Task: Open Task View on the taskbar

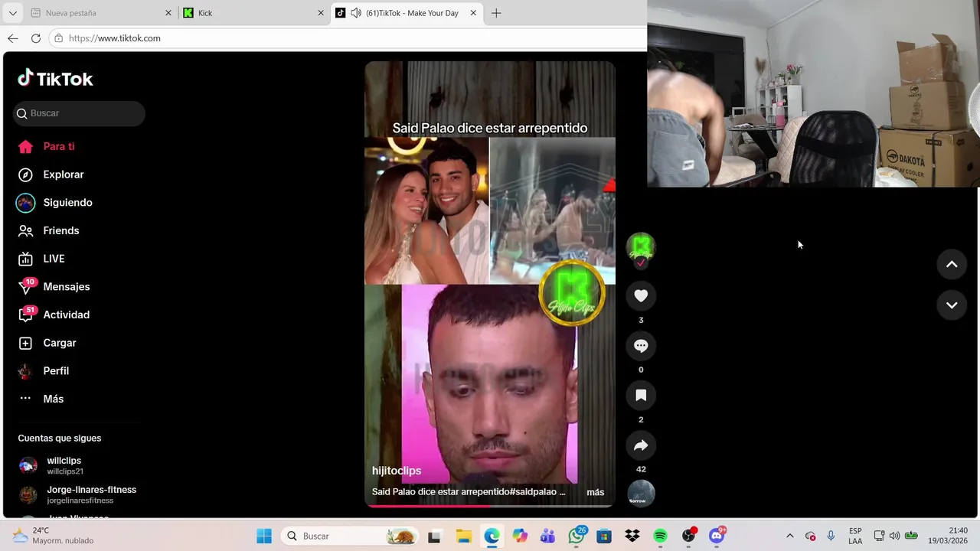Action: [434, 536]
